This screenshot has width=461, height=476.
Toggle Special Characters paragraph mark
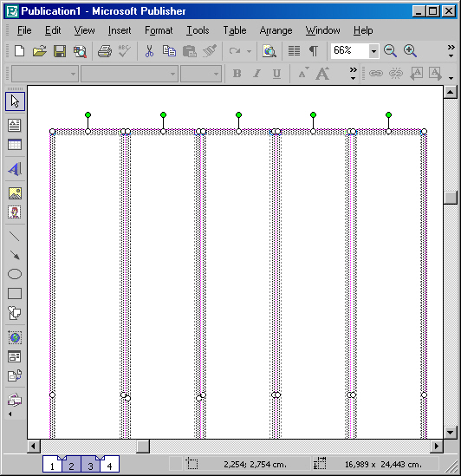pyautogui.click(x=314, y=51)
